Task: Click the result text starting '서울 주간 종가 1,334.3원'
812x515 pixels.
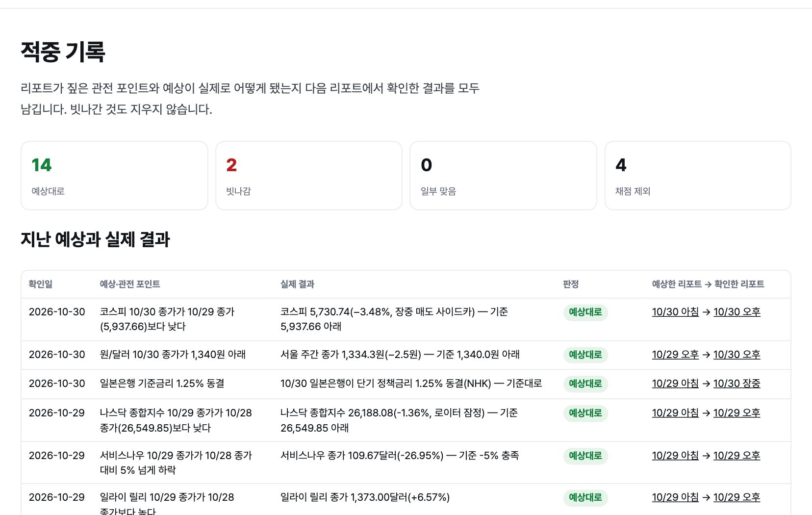Action: (x=400, y=355)
